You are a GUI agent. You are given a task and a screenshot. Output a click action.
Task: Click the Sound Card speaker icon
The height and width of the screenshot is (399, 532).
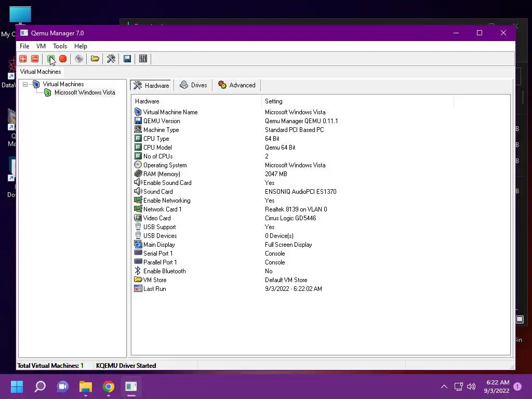(x=138, y=191)
